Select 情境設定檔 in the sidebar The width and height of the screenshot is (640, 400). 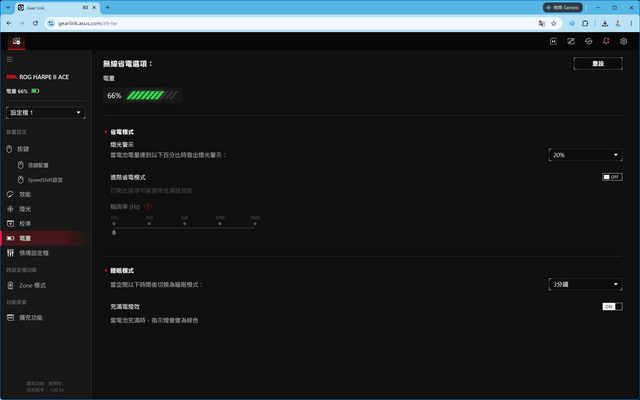point(33,253)
